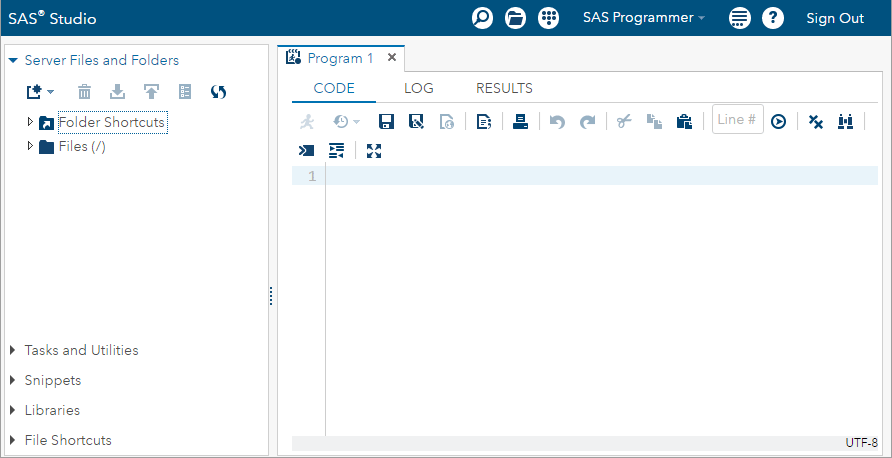Click the clear all code icon
This screenshot has height=458, width=892.
click(816, 121)
